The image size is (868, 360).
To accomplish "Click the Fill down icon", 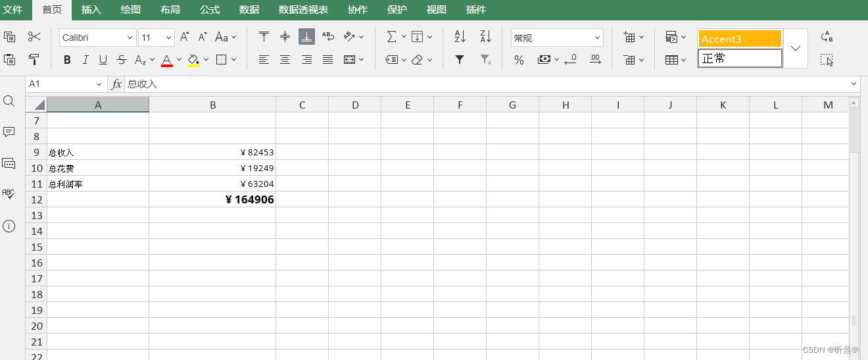I will tap(418, 37).
